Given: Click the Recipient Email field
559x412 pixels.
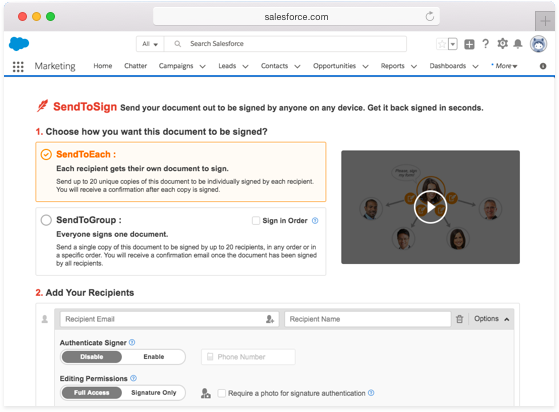Looking at the screenshot, I should 169,319.
